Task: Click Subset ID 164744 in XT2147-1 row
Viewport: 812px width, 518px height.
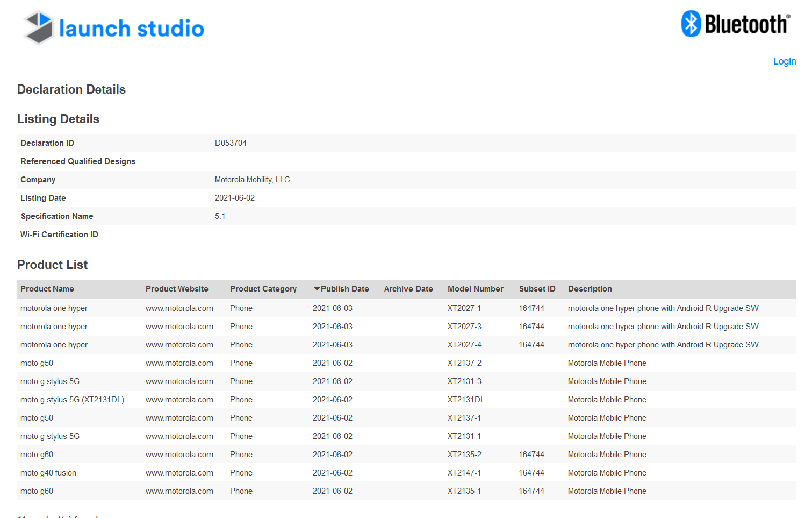Action: click(531, 473)
